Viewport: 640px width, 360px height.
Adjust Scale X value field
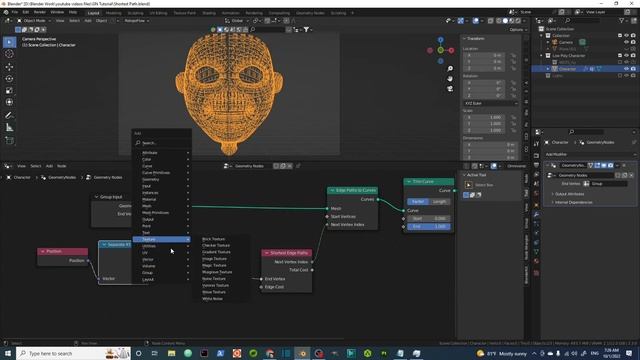pos(484,117)
